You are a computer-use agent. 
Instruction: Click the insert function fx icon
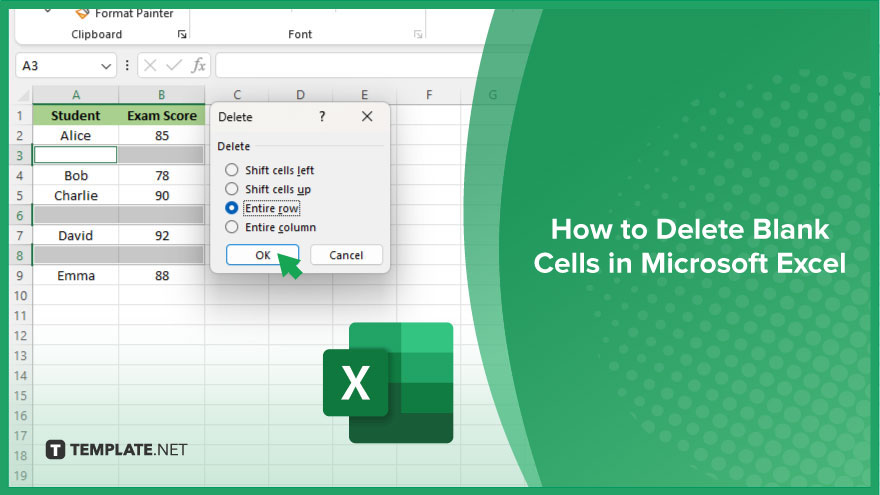198,66
